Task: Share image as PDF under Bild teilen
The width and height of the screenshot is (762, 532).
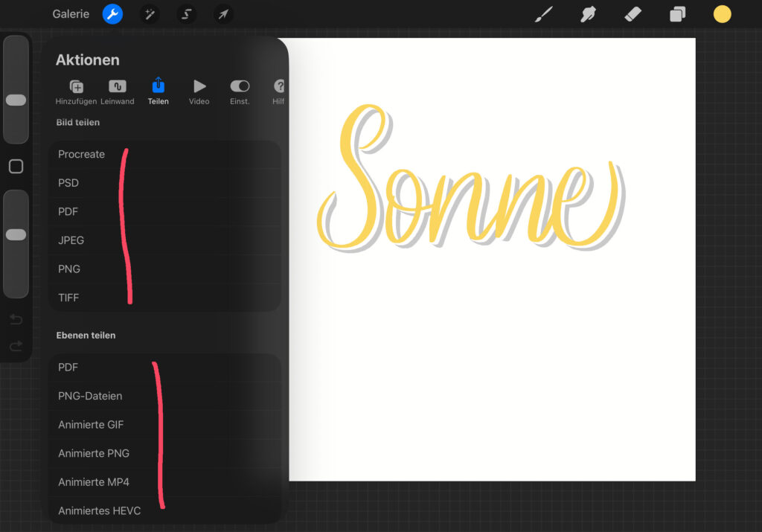Action: point(165,212)
